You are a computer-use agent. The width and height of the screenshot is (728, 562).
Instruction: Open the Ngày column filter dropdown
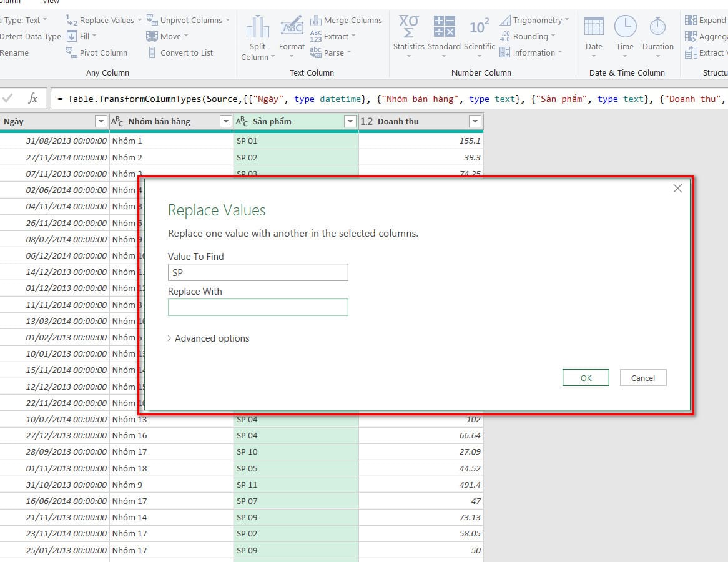(101, 121)
